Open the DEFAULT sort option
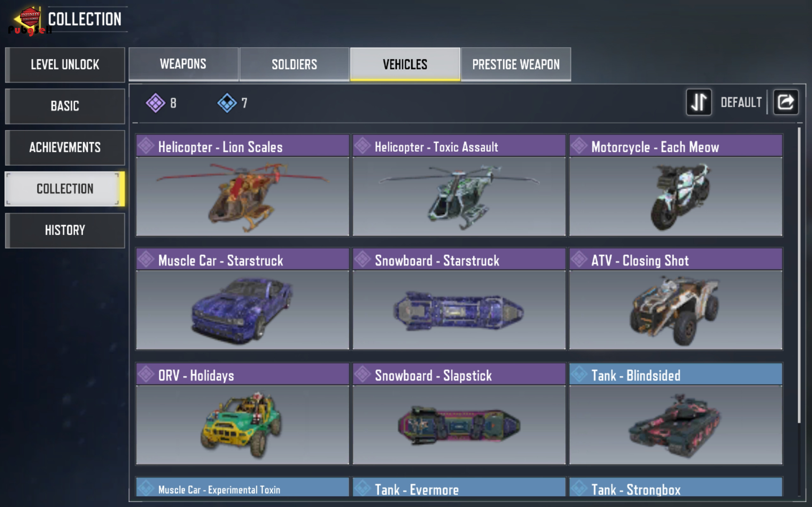 [x=741, y=102]
